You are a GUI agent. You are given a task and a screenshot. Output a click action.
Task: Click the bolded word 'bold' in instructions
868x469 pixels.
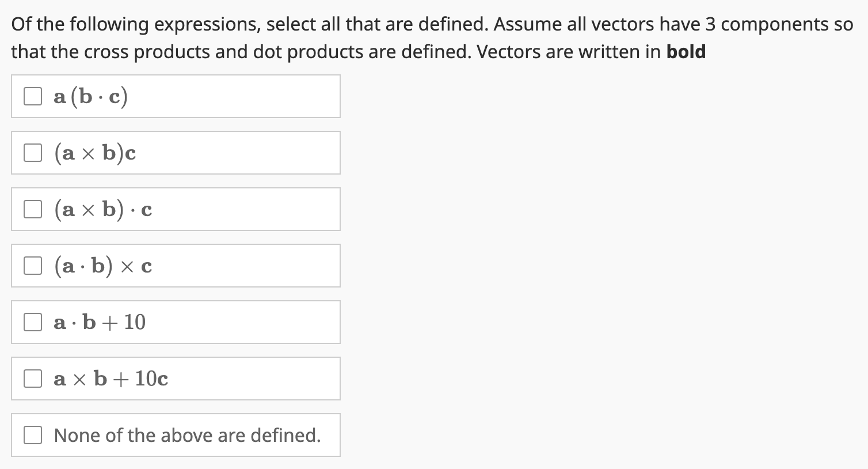point(685,52)
